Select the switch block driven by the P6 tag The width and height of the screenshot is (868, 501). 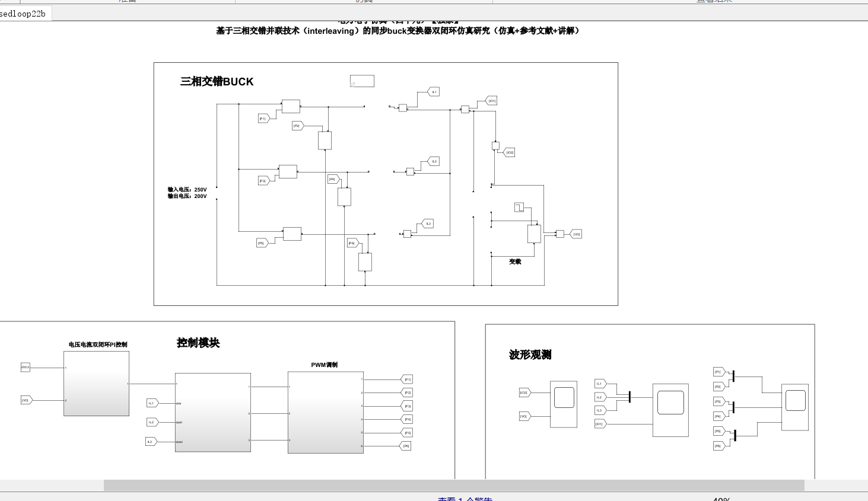click(x=365, y=262)
